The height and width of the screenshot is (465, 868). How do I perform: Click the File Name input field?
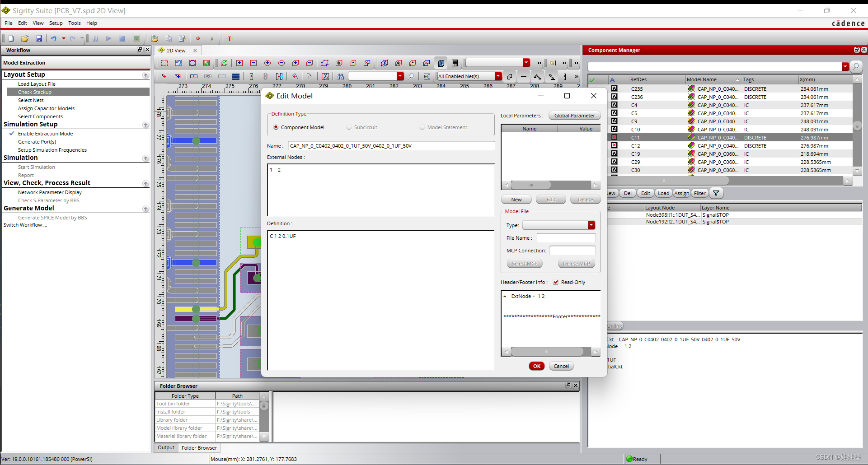click(566, 238)
